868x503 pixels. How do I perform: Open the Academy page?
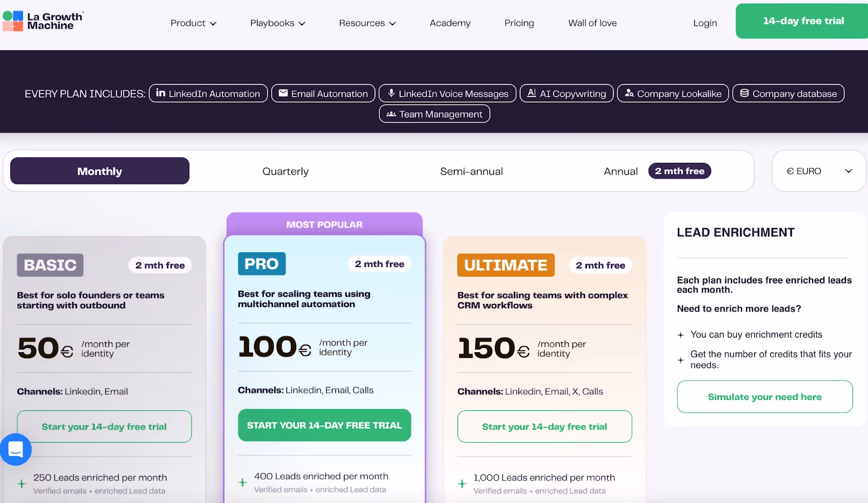(x=450, y=23)
